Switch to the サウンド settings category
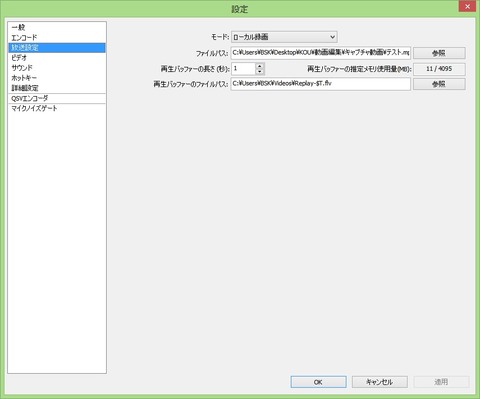The image size is (480, 399). point(57,68)
